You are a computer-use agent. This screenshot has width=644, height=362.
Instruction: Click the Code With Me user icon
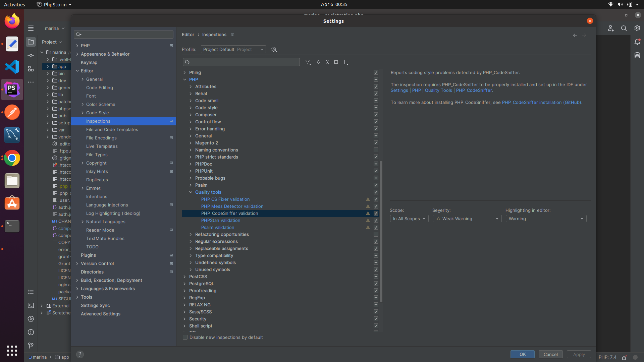611,28
